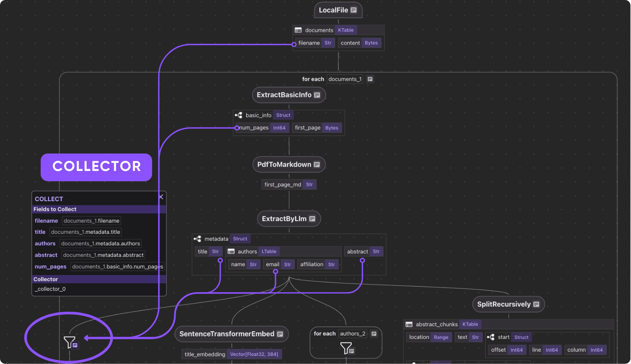Click the circled collector funnel icon
This screenshot has width=631, height=364.
click(x=69, y=342)
